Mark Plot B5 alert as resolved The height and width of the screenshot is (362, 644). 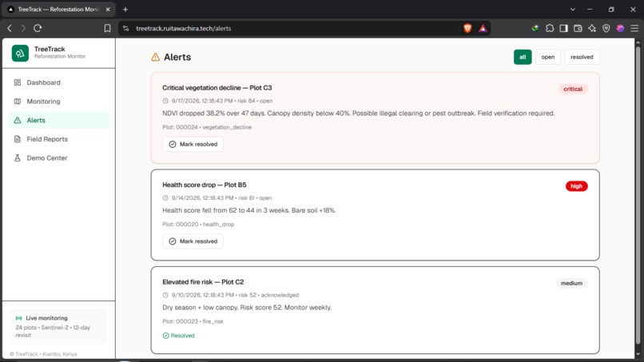[x=193, y=241]
